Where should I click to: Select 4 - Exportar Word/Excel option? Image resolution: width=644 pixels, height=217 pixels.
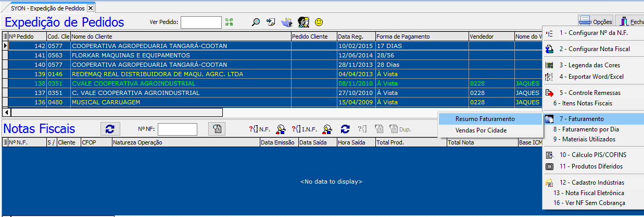click(591, 77)
